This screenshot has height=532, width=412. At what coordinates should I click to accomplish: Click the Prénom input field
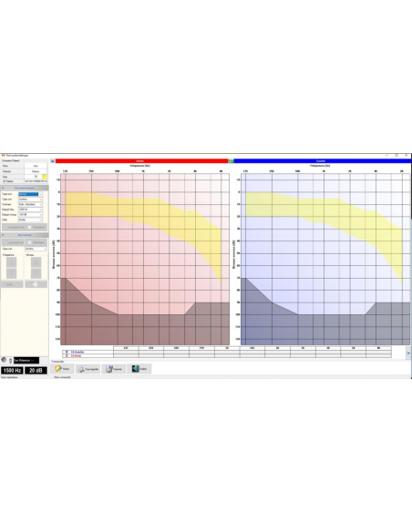[36, 171]
